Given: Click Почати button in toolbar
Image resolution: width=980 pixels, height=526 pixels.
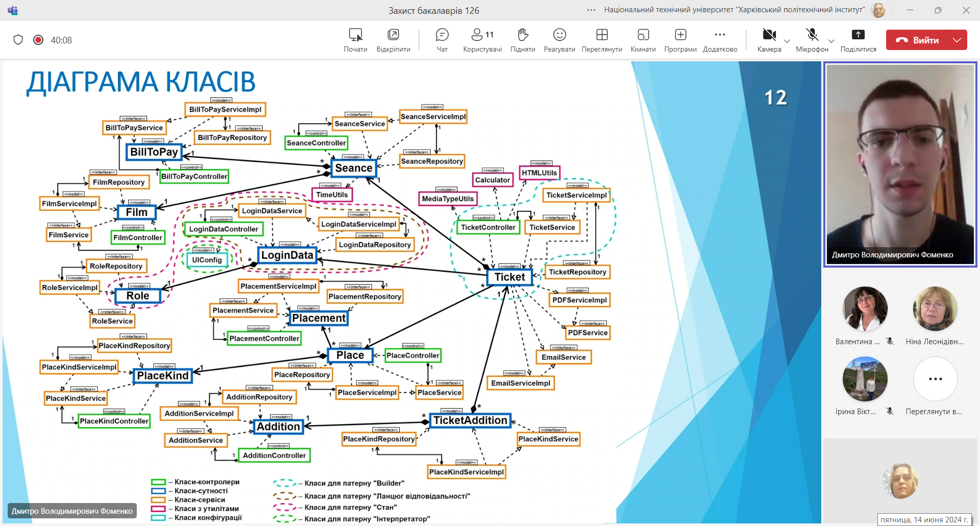Looking at the screenshot, I should pyautogui.click(x=355, y=40).
